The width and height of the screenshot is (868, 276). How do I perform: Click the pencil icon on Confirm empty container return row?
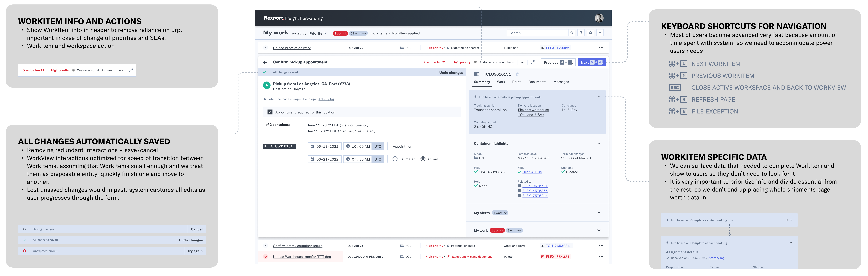point(266,246)
